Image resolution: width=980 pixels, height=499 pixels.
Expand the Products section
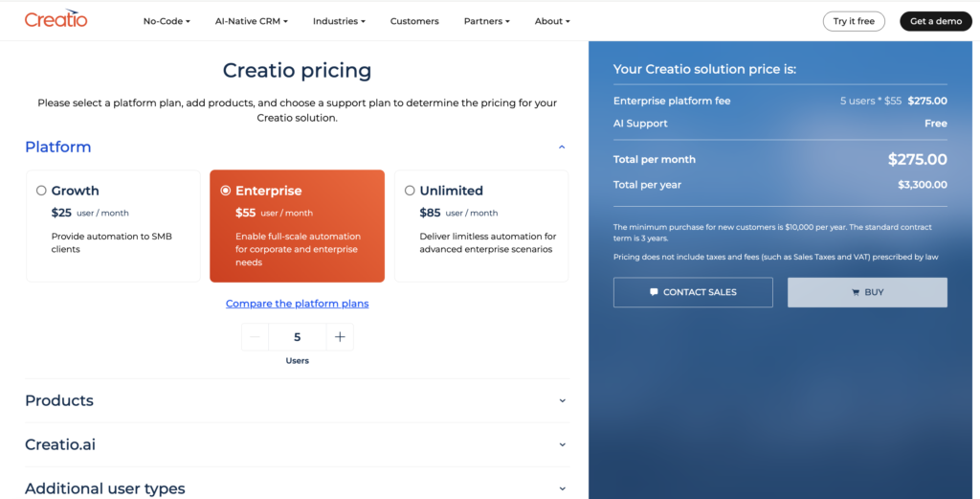click(562, 400)
